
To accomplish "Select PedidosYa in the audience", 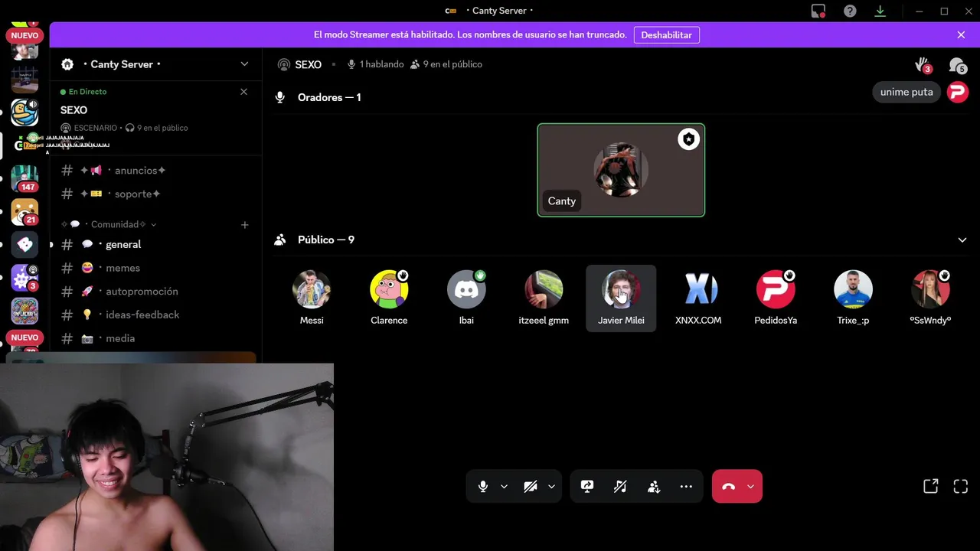I will click(776, 298).
